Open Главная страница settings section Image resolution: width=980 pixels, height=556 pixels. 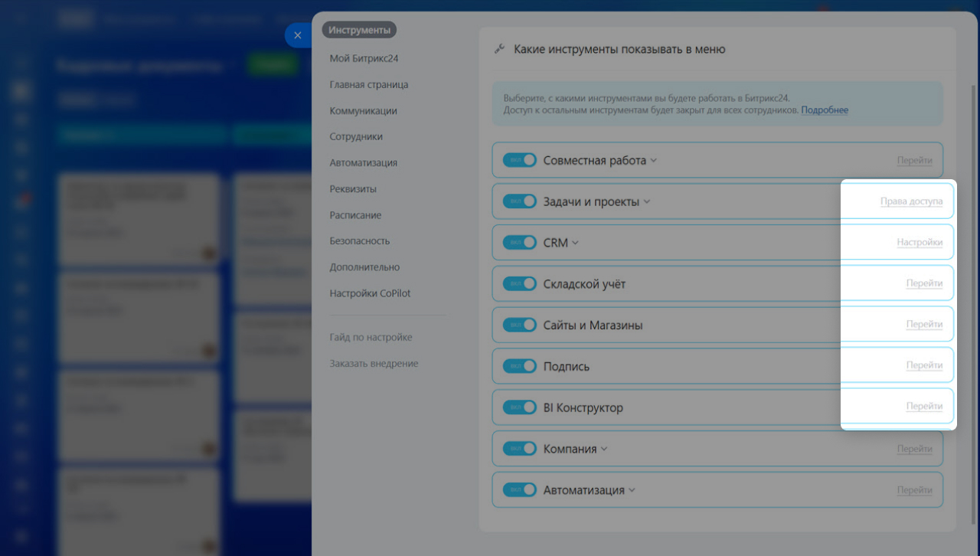369,84
